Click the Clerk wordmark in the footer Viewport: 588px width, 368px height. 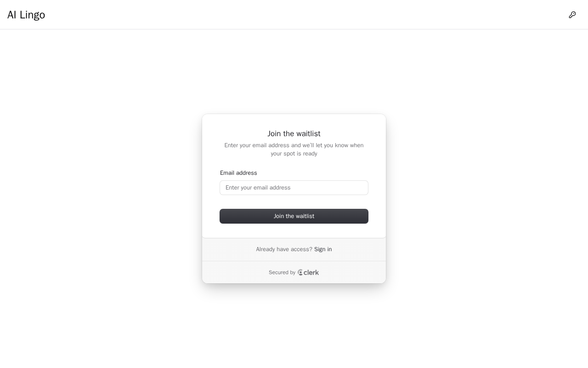tap(311, 272)
